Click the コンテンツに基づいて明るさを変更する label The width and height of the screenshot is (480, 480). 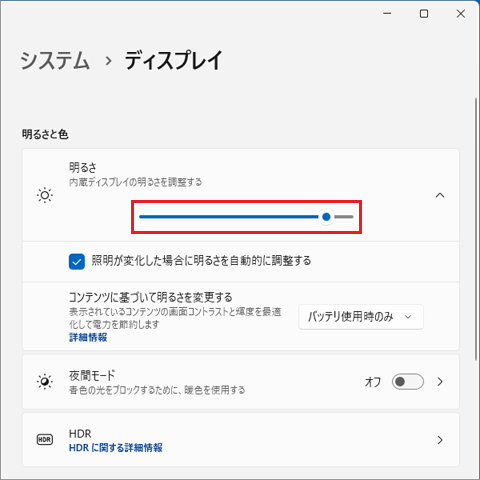coord(151,297)
